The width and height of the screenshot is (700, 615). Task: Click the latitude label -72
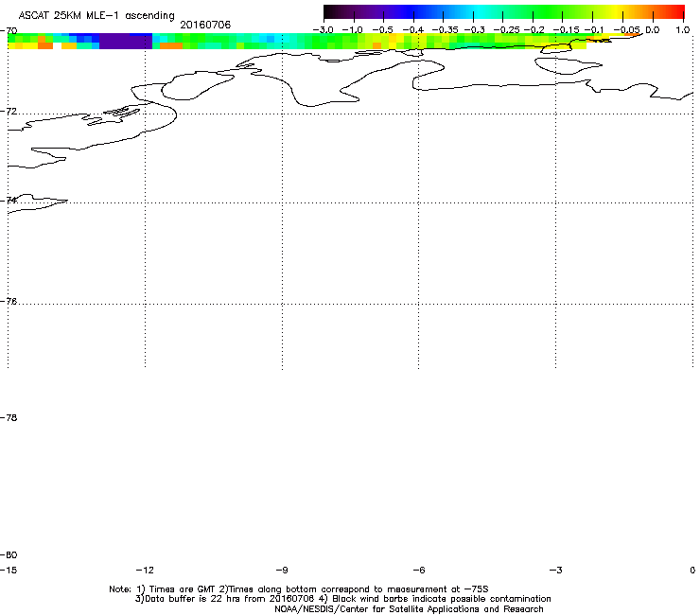(9, 112)
